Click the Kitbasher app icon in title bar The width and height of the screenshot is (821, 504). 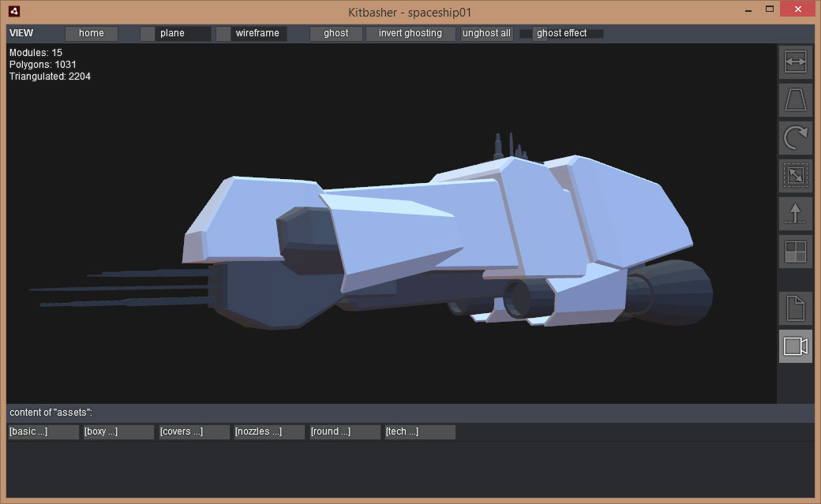click(14, 11)
